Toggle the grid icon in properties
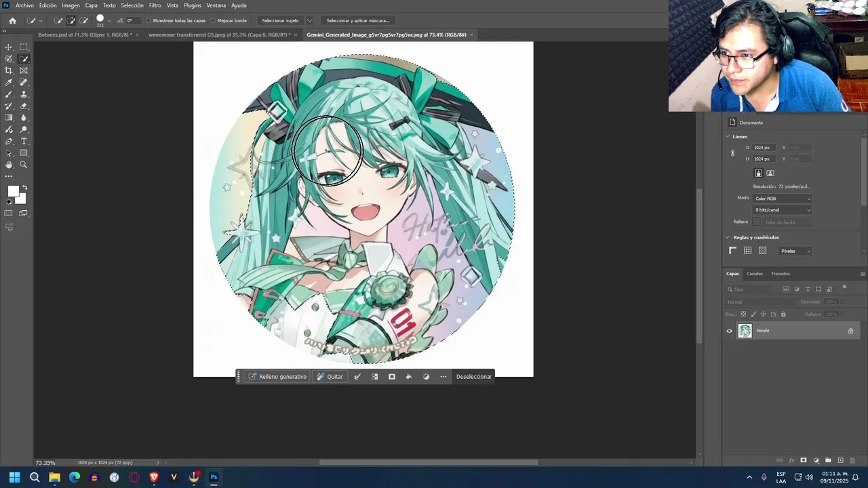868x488 pixels. pos(747,251)
